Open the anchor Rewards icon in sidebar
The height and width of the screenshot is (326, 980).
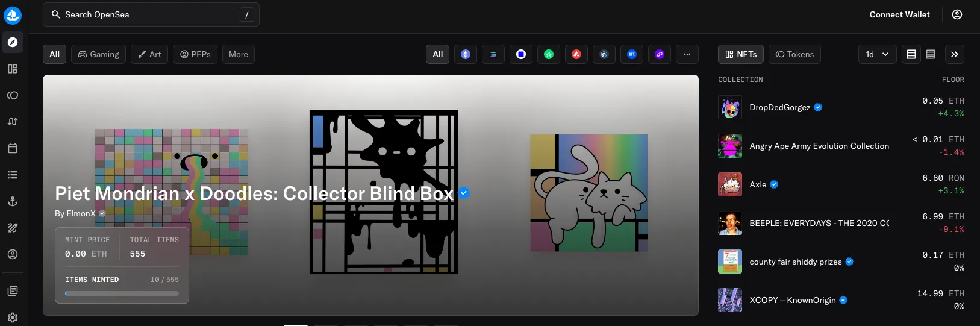coord(13,201)
